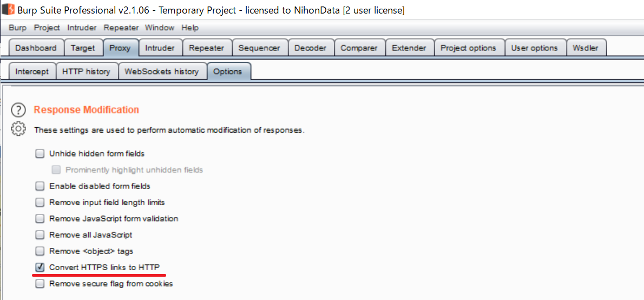Open the Wsdler tab
The image size is (644, 300).
pos(586,48)
